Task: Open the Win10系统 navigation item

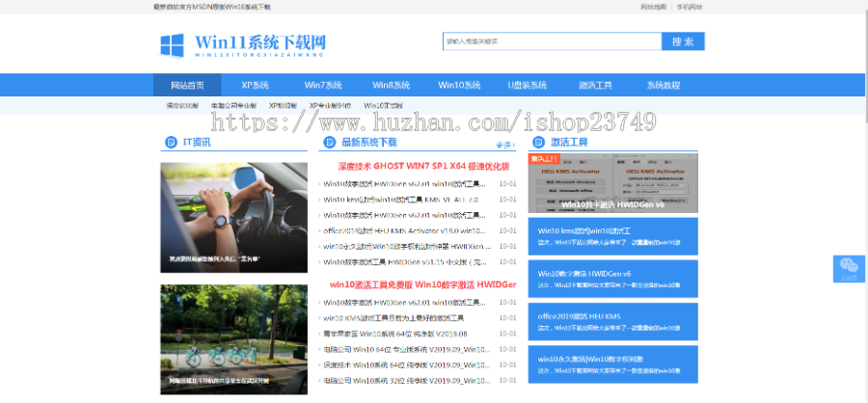Action: (x=459, y=85)
